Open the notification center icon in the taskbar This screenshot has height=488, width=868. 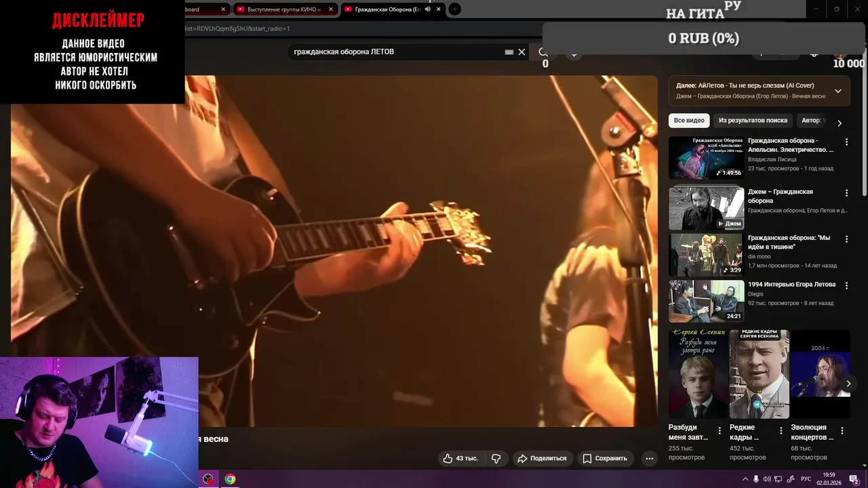pyautogui.click(x=854, y=479)
